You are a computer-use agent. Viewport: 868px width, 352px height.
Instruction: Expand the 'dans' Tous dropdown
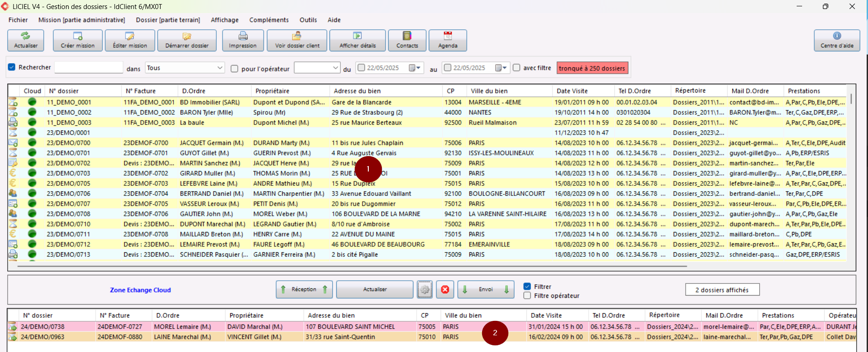[x=220, y=68]
